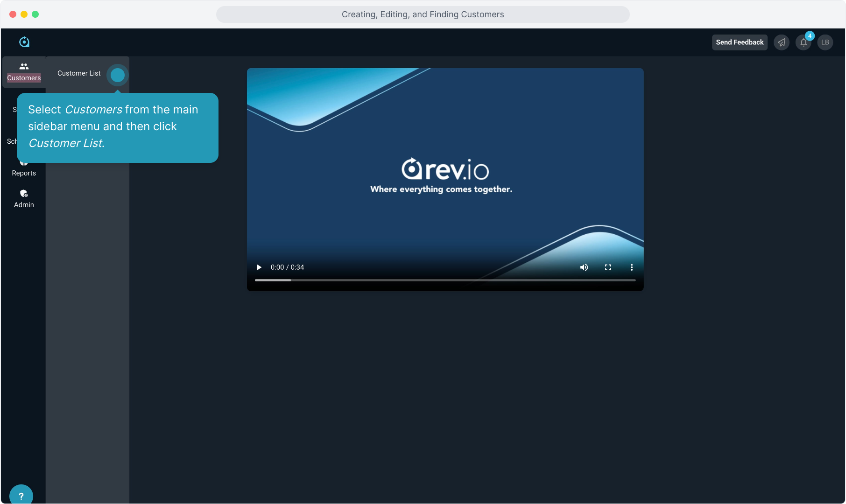This screenshot has height=504, width=846.
Task: Toggle video fullscreen mode
Action: (x=608, y=267)
